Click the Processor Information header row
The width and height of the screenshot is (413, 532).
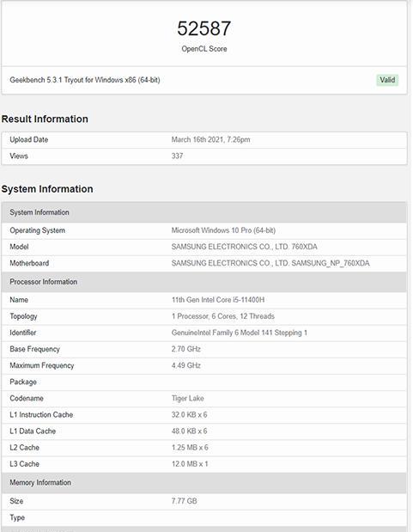click(203, 282)
